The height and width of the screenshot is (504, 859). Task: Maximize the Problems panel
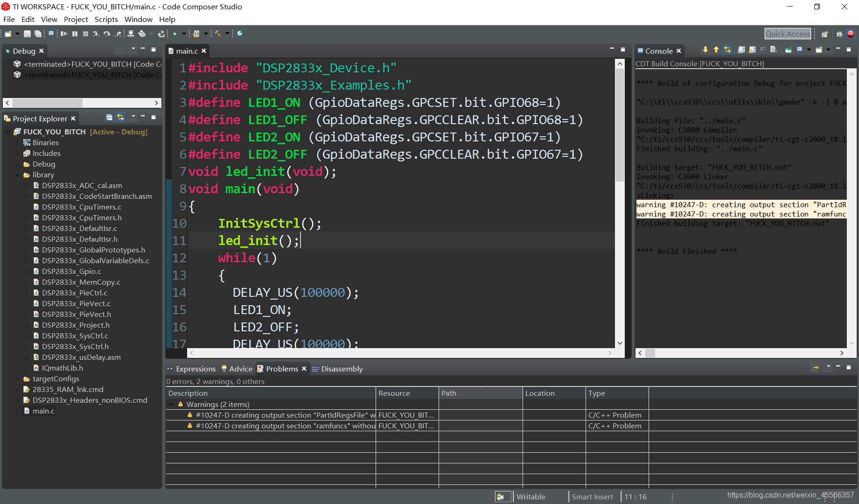tap(849, 367)
